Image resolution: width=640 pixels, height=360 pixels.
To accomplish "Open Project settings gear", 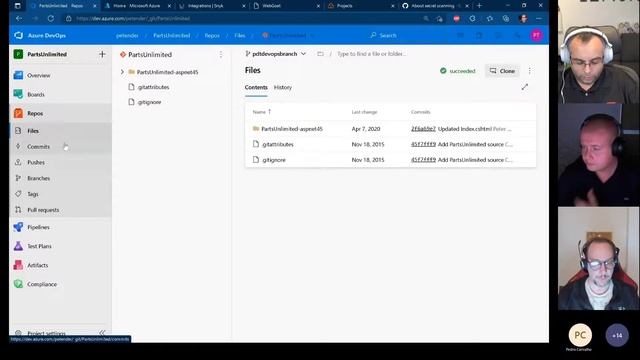I will click(18, 333).
